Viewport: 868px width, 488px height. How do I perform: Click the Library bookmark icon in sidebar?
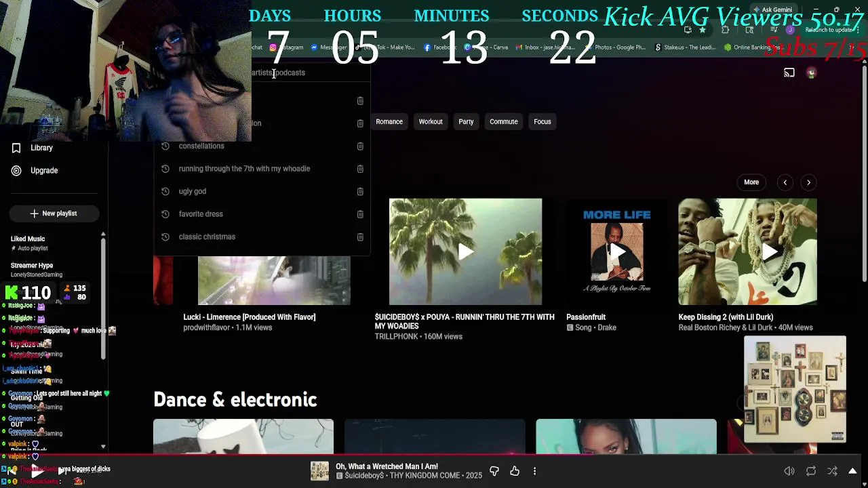16,148
